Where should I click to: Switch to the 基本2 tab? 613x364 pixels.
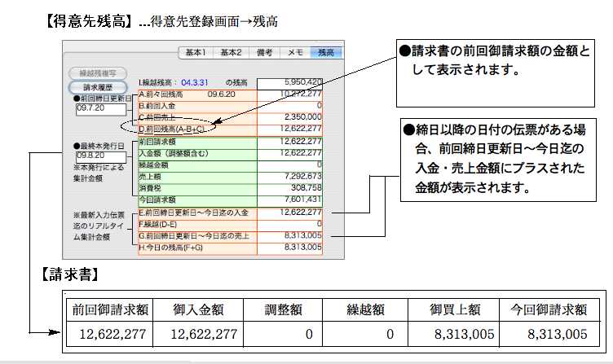pos(231,53)
